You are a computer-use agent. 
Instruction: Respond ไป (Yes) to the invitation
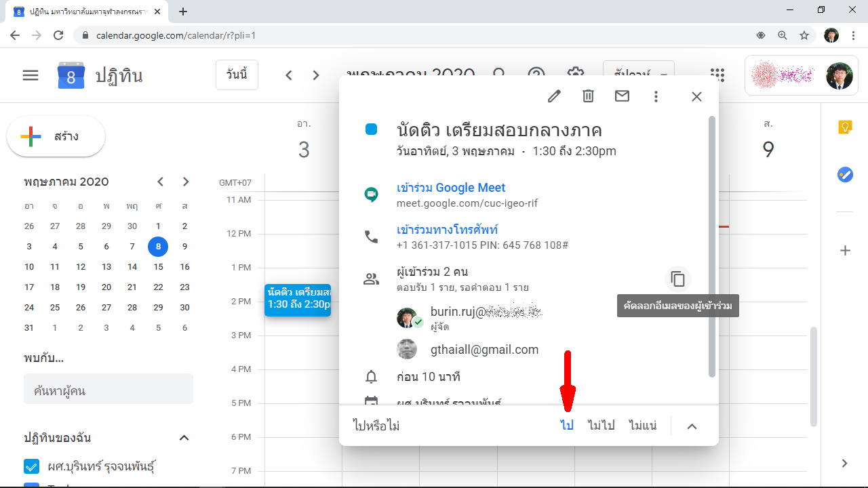coord(567,426)
